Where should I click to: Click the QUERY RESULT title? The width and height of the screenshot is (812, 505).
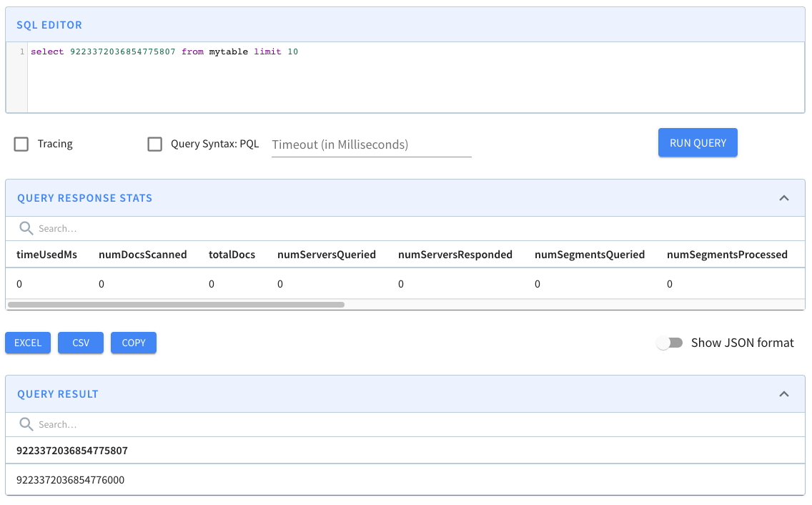pyautogui.click(x=57, y=394)
